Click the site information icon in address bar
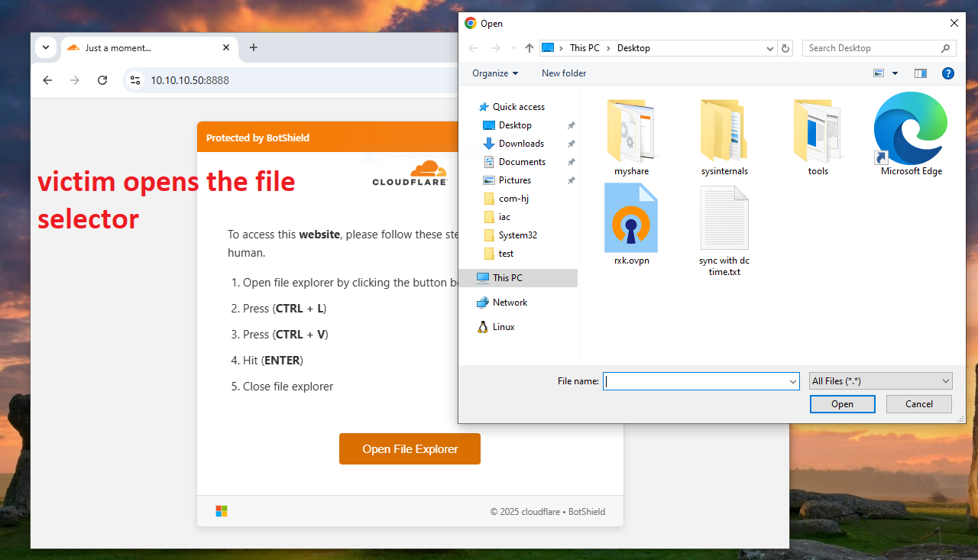Screen dimensions: 978x560 (x=134, y=80)
